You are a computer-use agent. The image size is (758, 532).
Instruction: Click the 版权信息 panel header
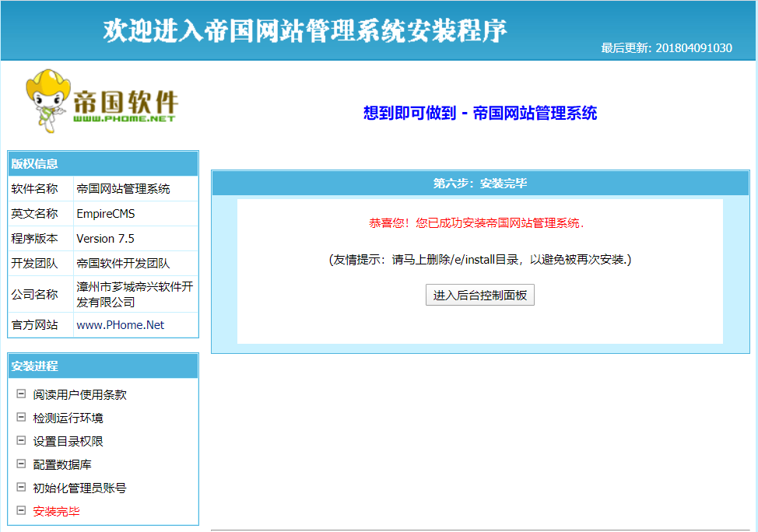[103, 164]
